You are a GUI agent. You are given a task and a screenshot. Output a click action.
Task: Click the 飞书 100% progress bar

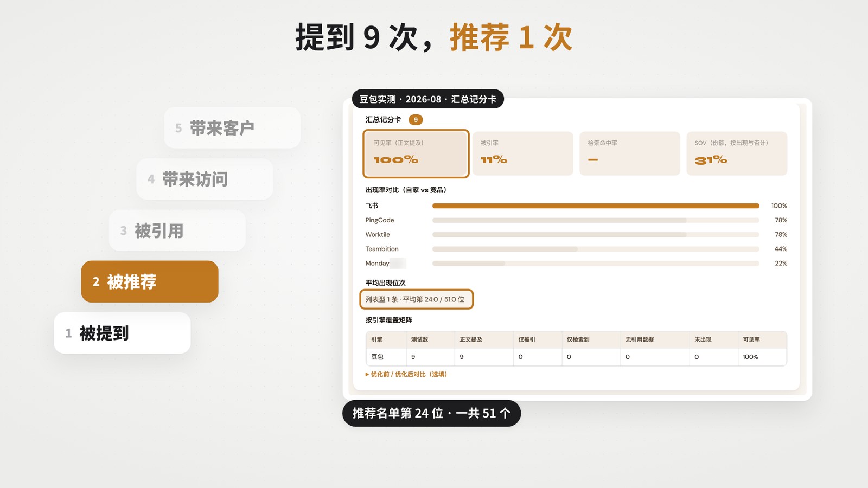click(596, 206)
